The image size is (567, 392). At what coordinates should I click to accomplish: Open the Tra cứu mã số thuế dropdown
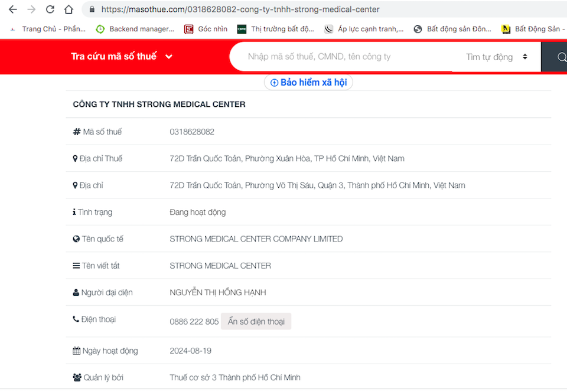coord(169,57)
